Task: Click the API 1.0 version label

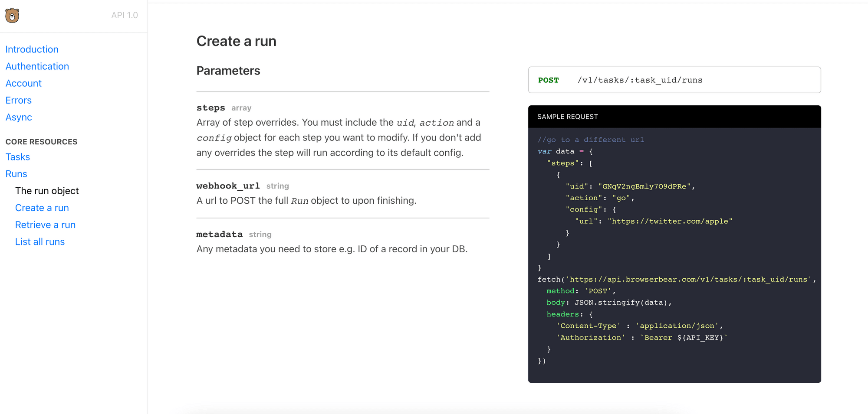Action: [x=124, y=15]
